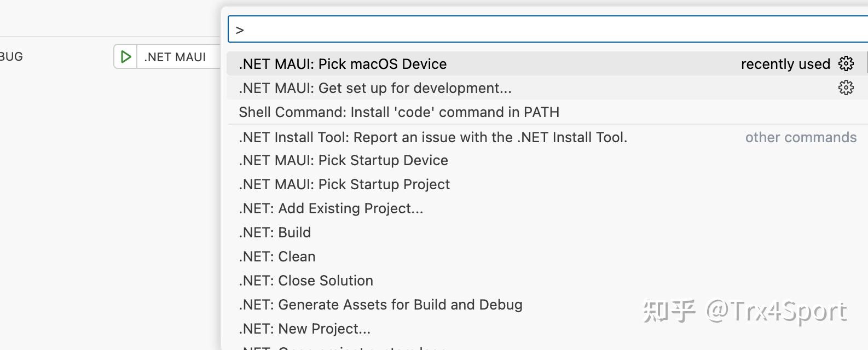The image size is (868, 350).
Task: Click the green Start Debugging play icon
Action: 126,56
